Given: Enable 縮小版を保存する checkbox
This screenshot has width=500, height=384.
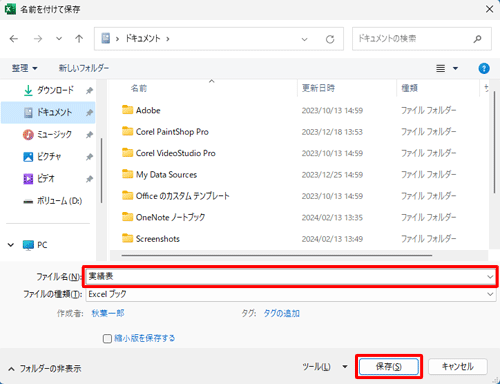Looking at the screenshot, I should click(x=107, y=339).
